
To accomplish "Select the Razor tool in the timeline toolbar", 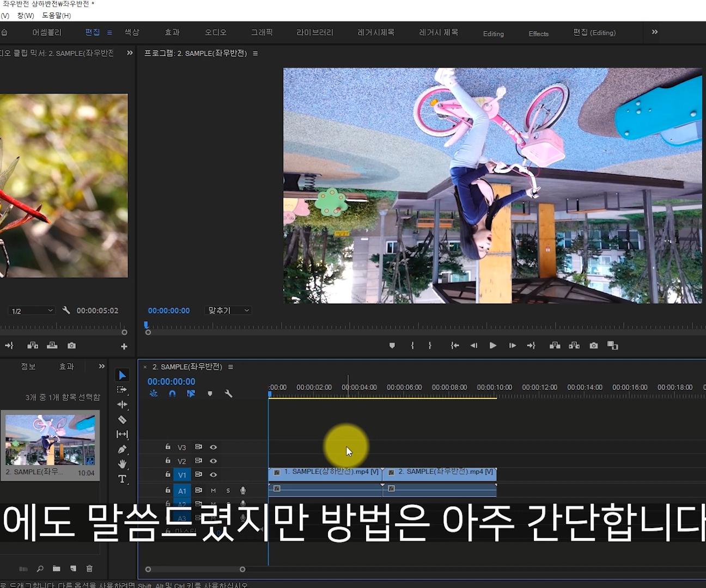I will [122, 420].
